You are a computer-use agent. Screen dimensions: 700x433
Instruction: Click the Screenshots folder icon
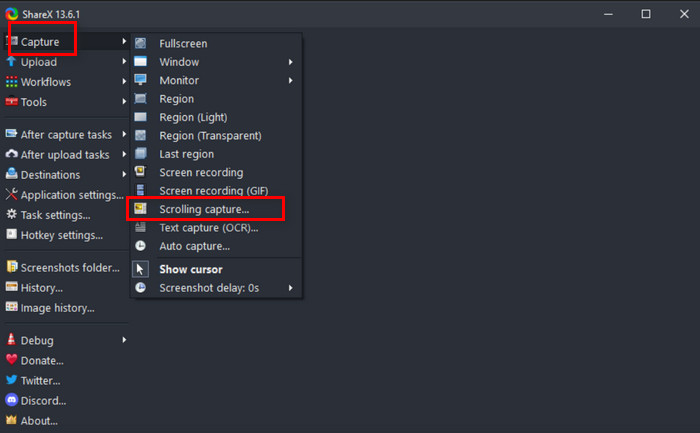(x=12, y=266)
